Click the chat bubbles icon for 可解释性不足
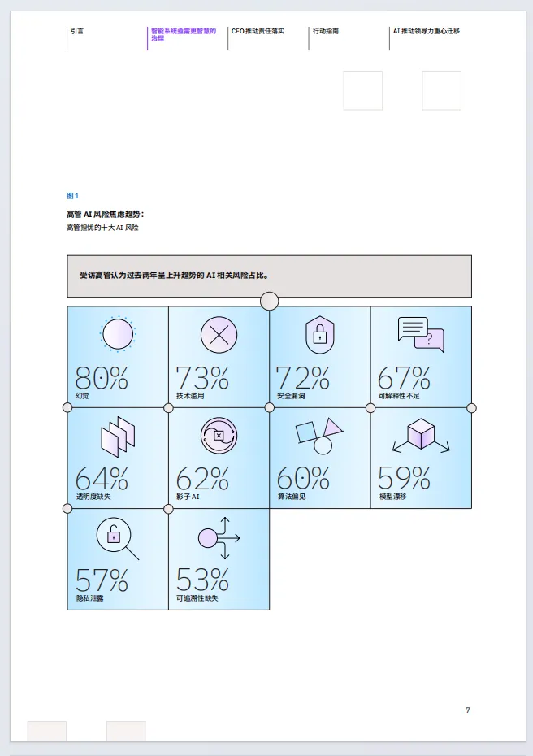The height and width of the screenshot is (756, 533). tap(421, 334)
